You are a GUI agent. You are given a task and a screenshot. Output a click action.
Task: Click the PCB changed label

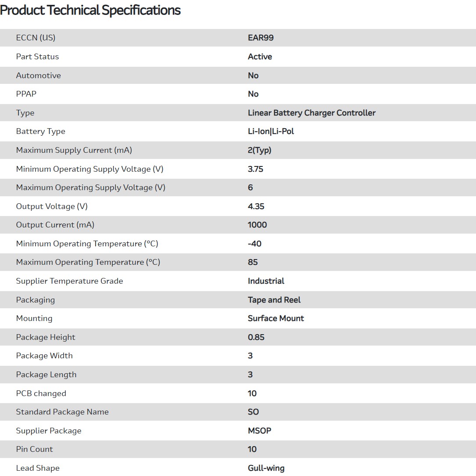(41, 393)
